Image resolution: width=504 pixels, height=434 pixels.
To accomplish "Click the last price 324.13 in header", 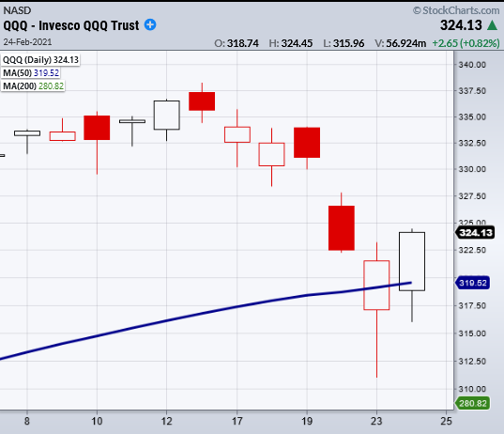I will pyautogui.click(x=461, y=25).
